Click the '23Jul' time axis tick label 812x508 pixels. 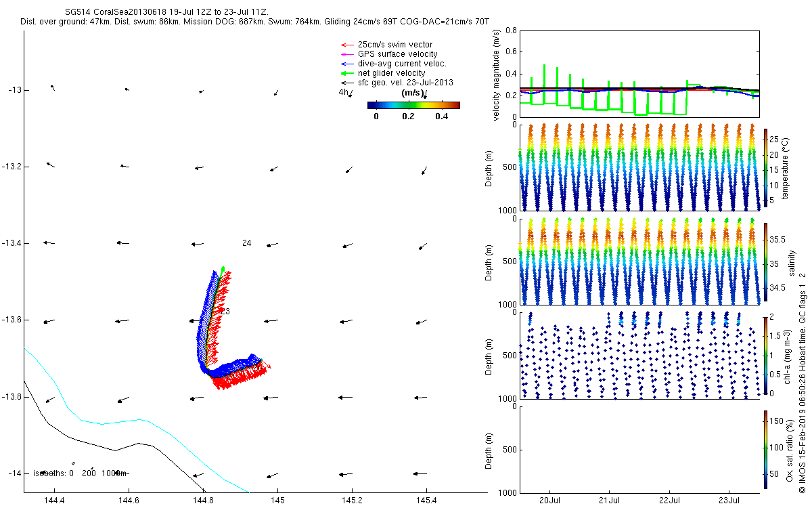pos(729,501)
